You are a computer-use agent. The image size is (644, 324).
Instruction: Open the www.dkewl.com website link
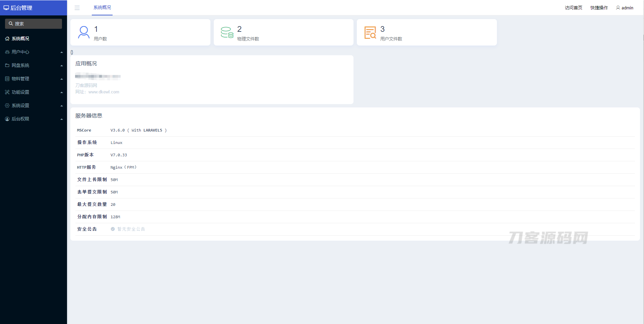click(x=104, y=92)
